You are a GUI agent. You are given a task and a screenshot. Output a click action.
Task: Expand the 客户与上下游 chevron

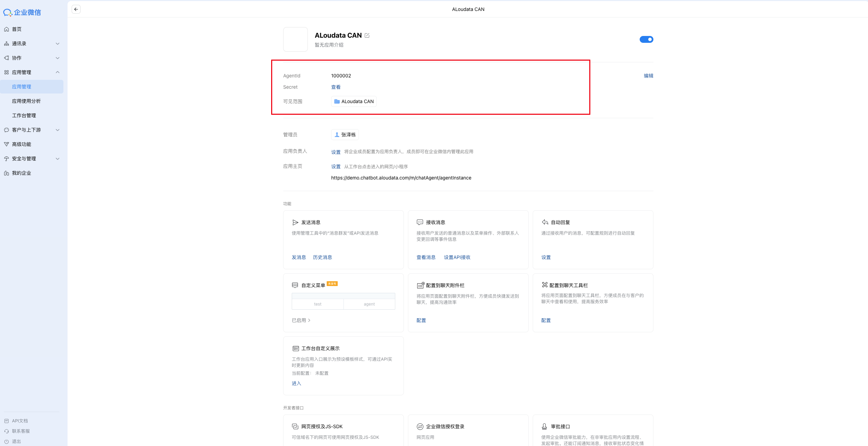tap(58, 130)
